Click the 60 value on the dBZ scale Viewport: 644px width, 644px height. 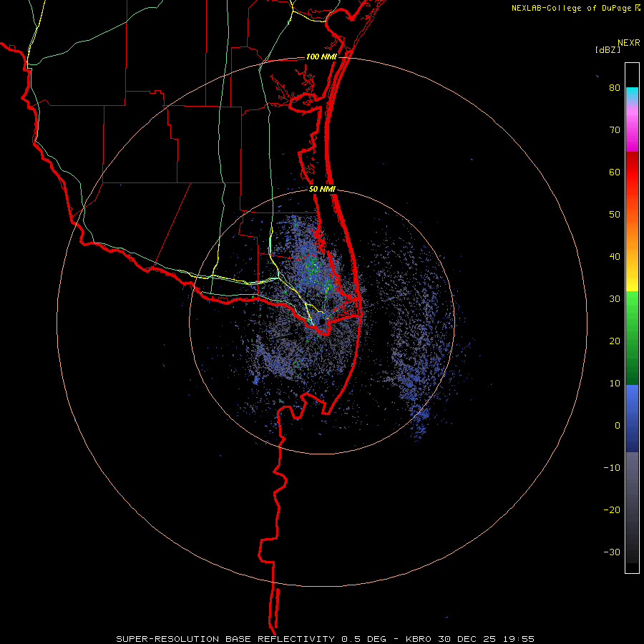[615, 172]
